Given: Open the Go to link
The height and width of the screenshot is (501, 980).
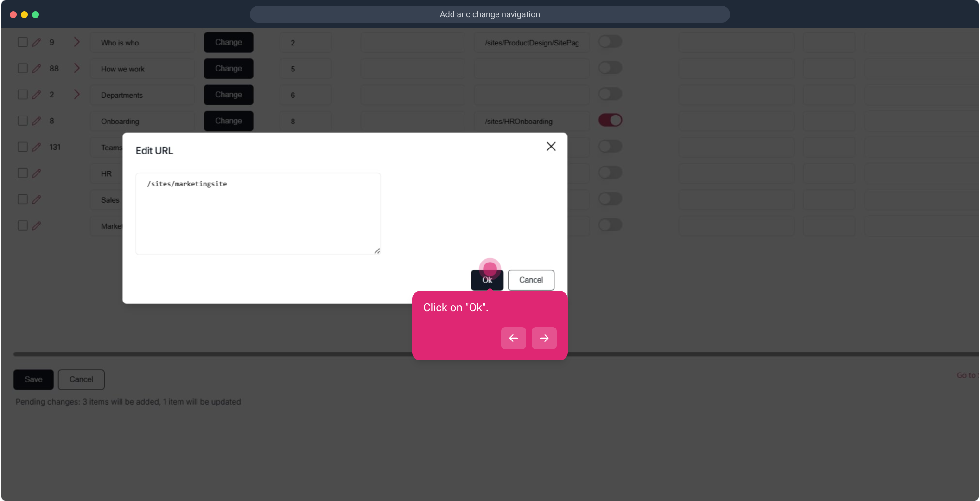Looking at the screenshot, I should point(967,375).
